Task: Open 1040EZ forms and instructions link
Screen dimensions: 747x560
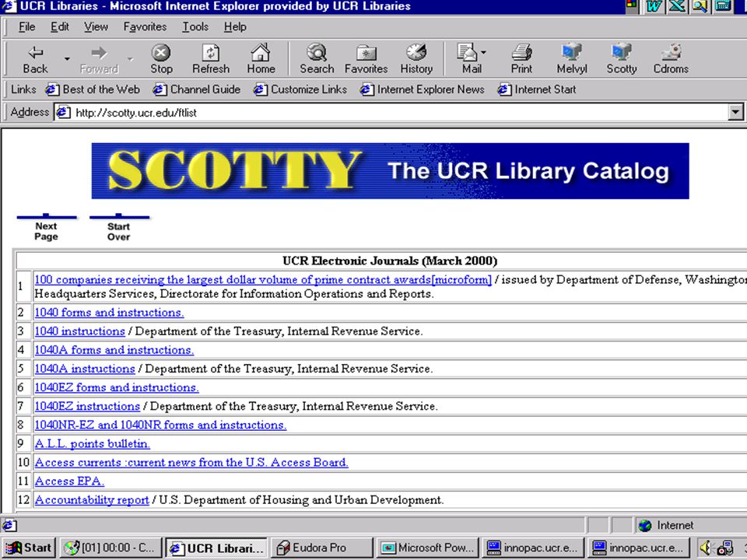Action: [x=117, y=387]
